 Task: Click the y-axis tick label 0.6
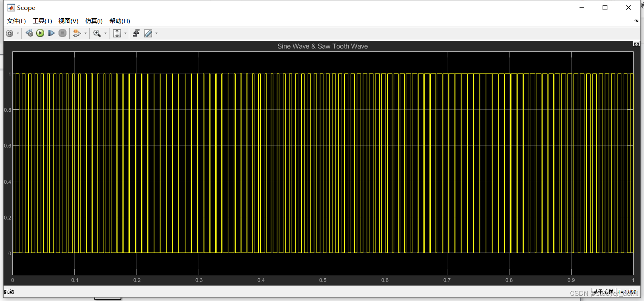(8, 146)
